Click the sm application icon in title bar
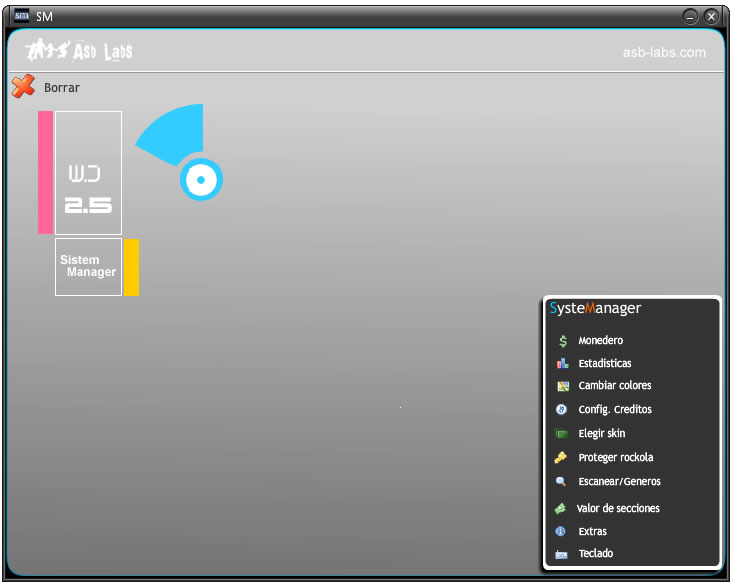 tap(22, 16)
